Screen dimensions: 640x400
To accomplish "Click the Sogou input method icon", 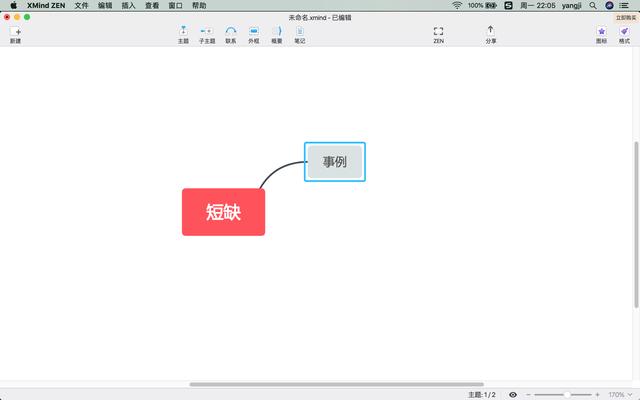I will pyautogui.click(x=508, y=5).
